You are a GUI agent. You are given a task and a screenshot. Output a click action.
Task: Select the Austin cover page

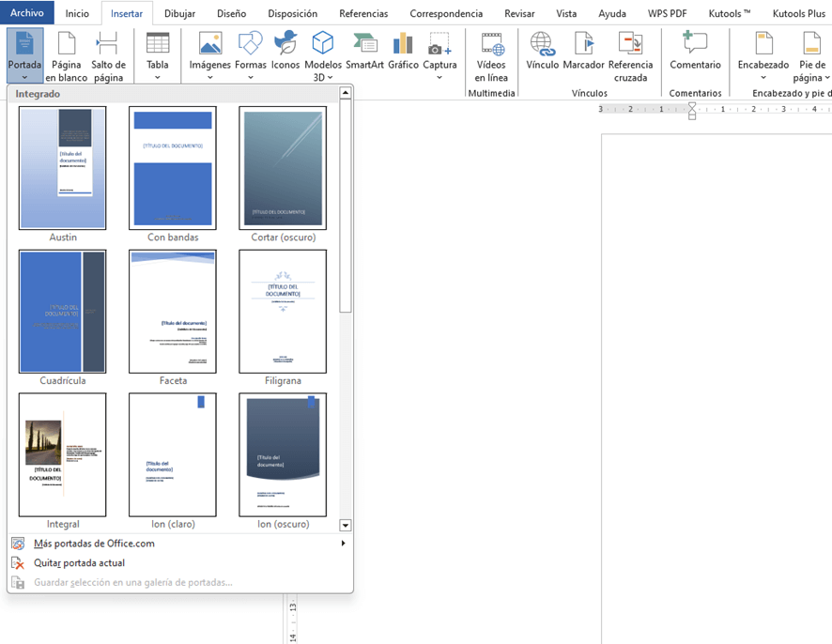[x=63, y=168]
